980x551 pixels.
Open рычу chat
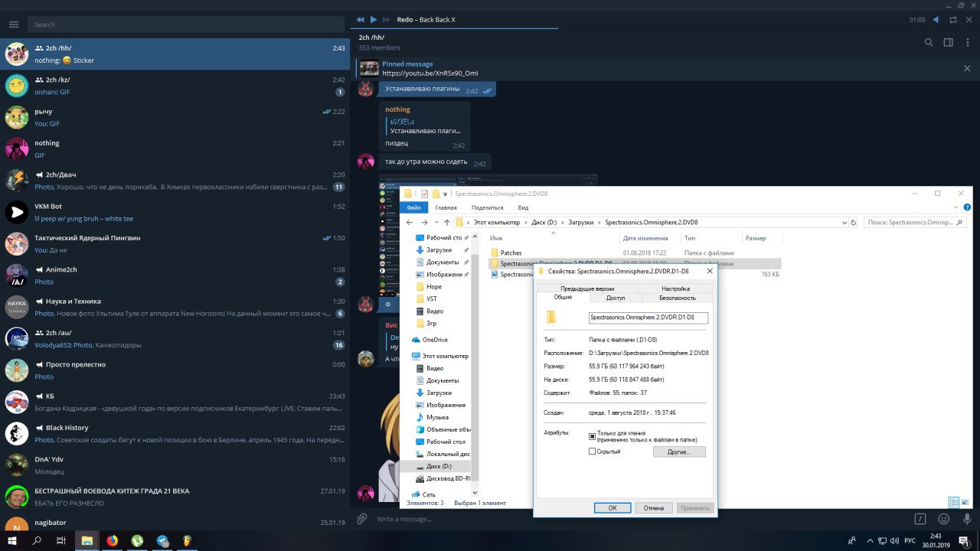pos(175,117)
